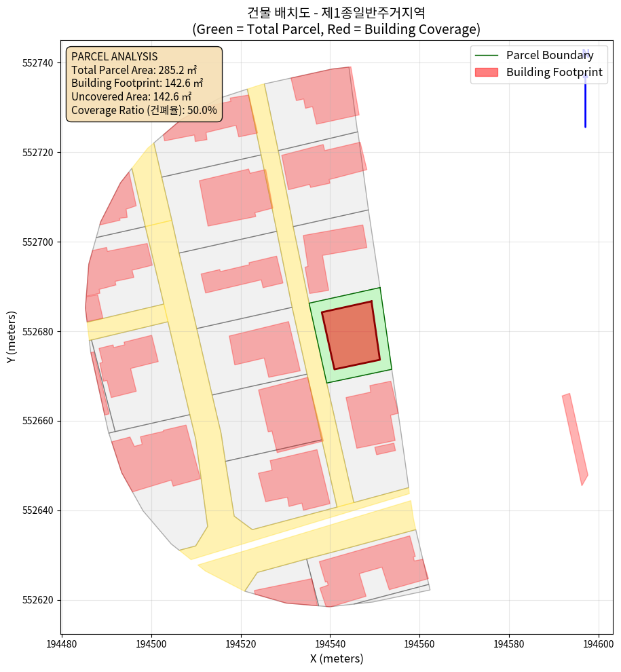Viewport: 621px width, 672px height.
Task: Click the subtitle mentioning Green and Red
Action: tap(337, 29)
